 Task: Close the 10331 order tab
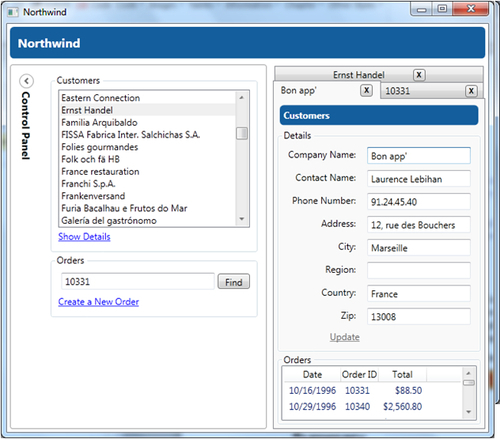click(471, 91)
